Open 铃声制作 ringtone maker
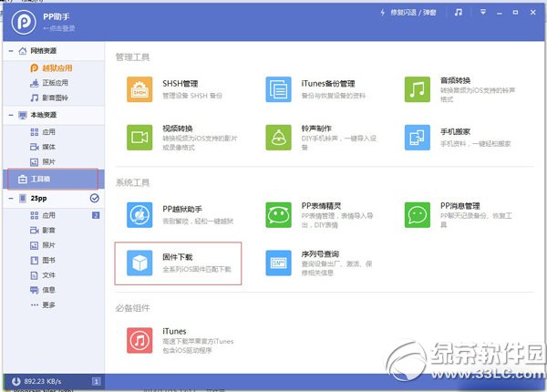Viewport: 547px width, 392px height. coord(279,137)
